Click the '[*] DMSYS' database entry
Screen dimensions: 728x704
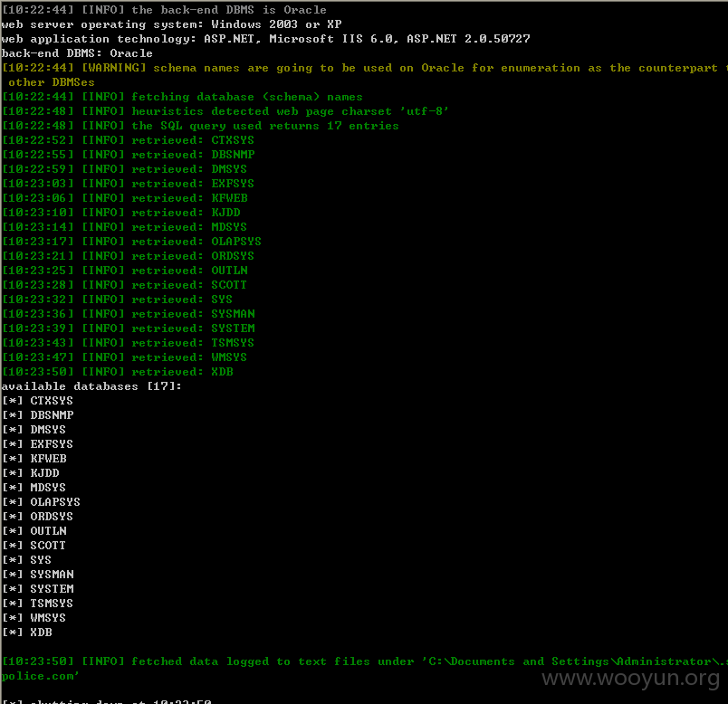point(34,429)
